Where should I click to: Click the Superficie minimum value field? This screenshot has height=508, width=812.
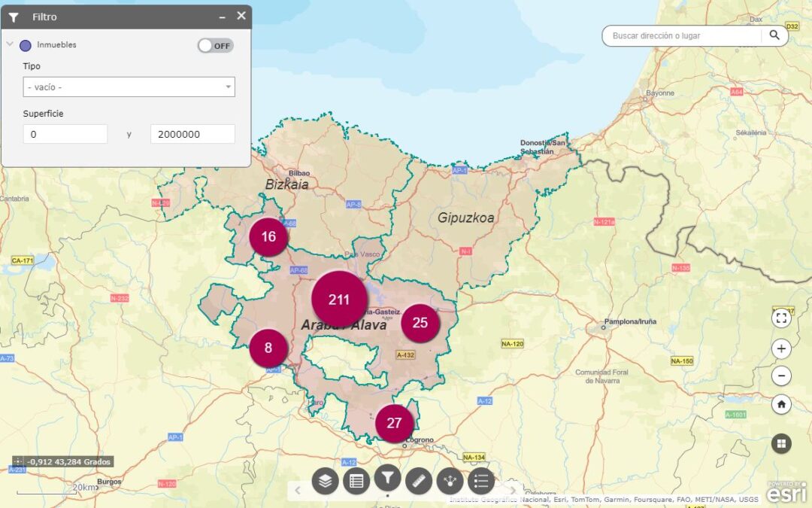coord(65,134)
